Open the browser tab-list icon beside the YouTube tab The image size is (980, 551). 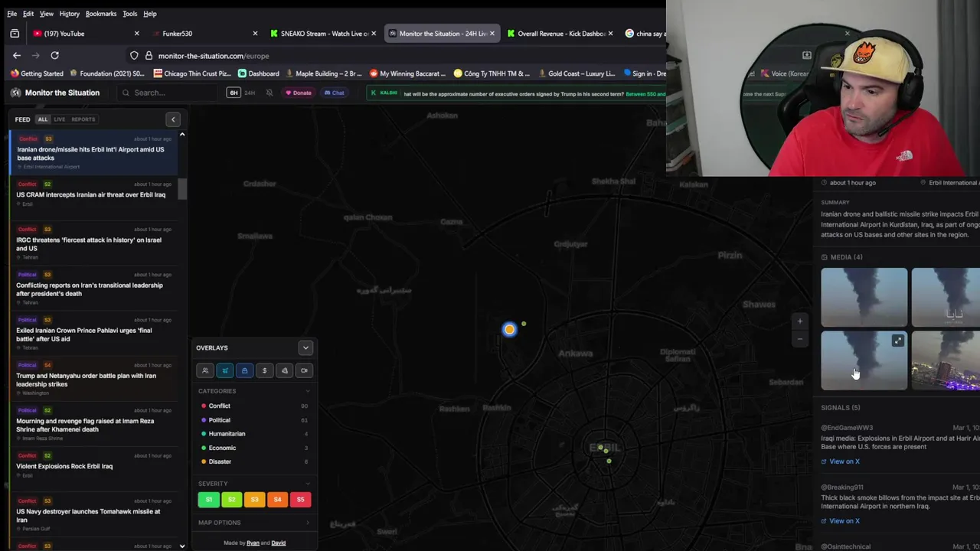(x=15, y=34)
